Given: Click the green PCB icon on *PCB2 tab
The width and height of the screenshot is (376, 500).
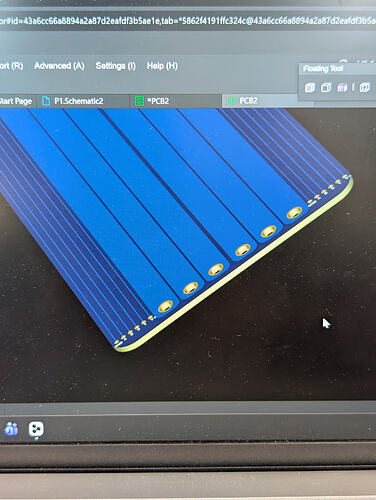Looking at the screenshot, I should coord(139,101).
